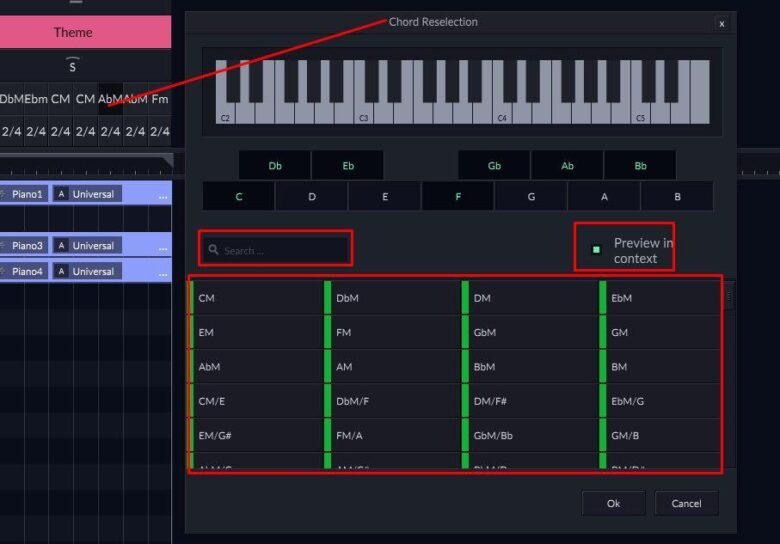Click the A badge on the Piano1 track
This screenshot has width=780, height=544.
(x=61, y=194)
